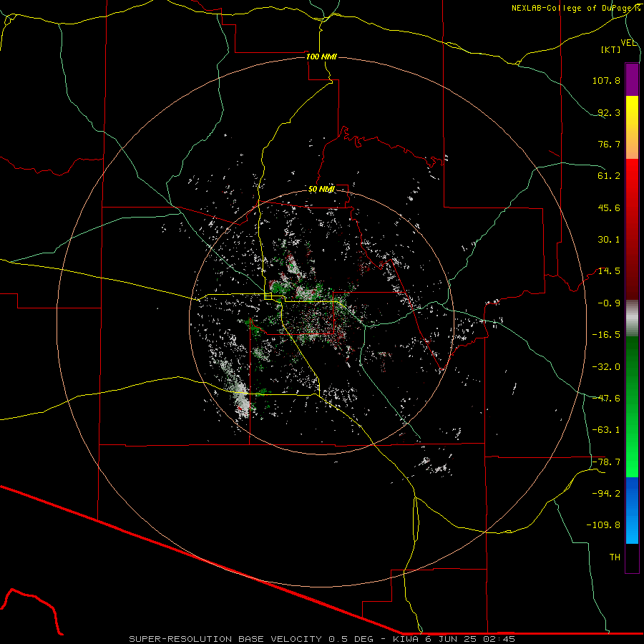Click the red segment of the color bar
The width and height of the screenshot is (644, 644).
632,229
